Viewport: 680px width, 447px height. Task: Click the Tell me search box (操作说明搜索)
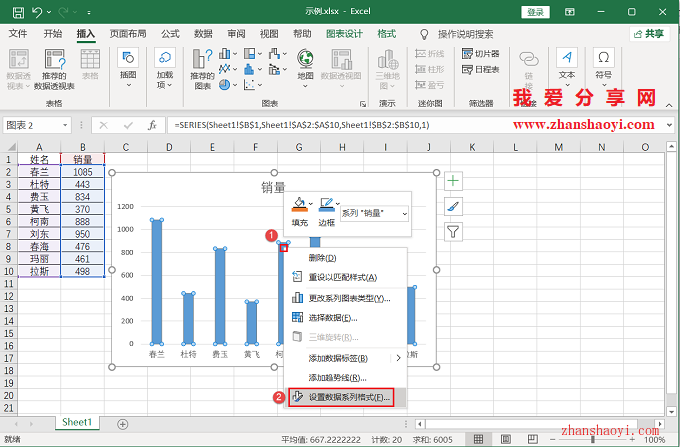[465, 34]
